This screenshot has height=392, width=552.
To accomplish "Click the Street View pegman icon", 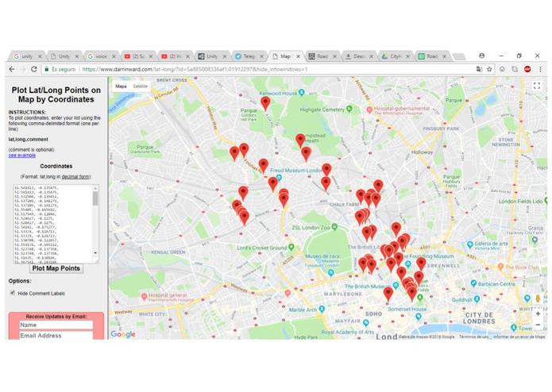I will [x=538, y=298].
